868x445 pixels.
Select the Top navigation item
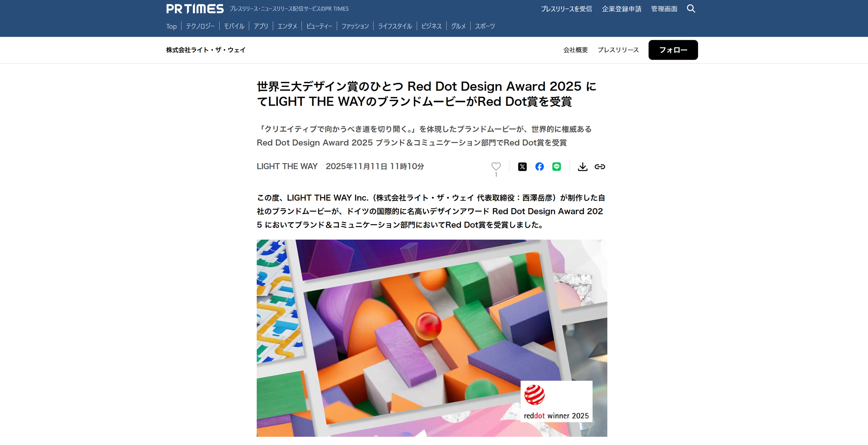coord(171,26)
